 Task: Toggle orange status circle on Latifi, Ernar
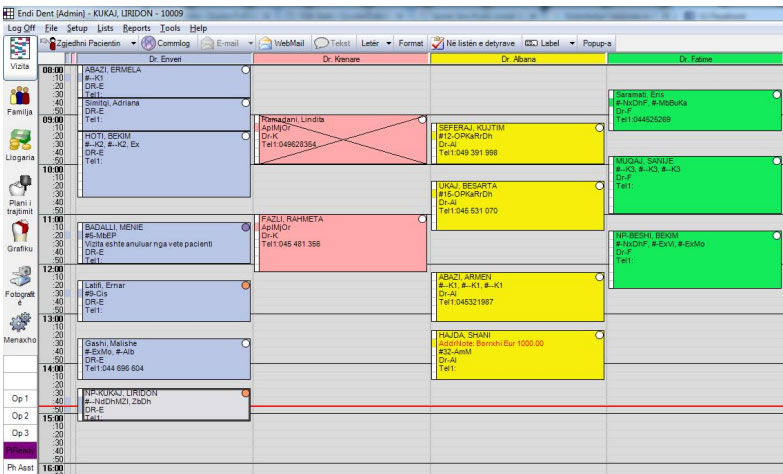245,286
